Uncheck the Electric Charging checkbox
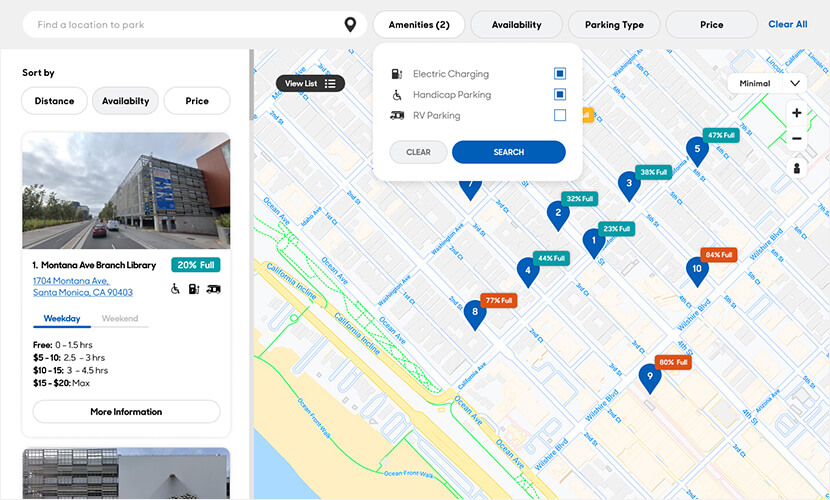This screenshot has width=830, height=500. point(560,74)
